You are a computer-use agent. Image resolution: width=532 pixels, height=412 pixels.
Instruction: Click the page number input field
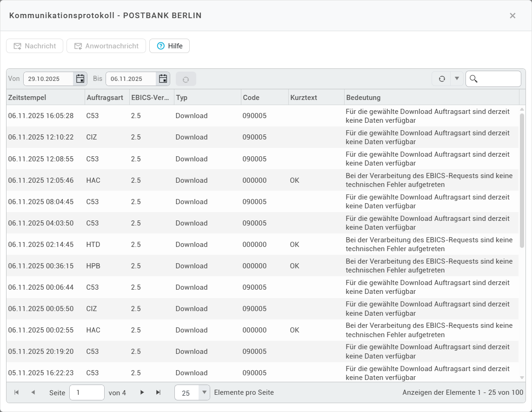(86, 392)
